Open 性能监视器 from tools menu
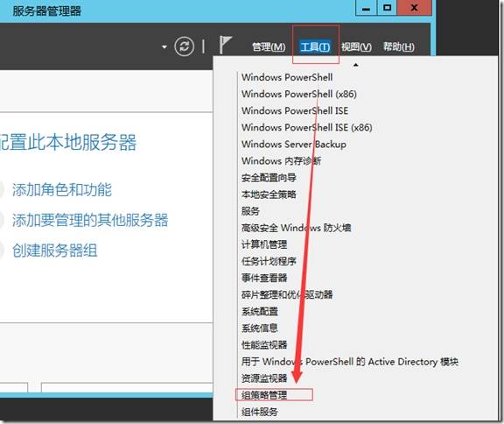This screenshot has width=504, height=424. click(264, 345)
